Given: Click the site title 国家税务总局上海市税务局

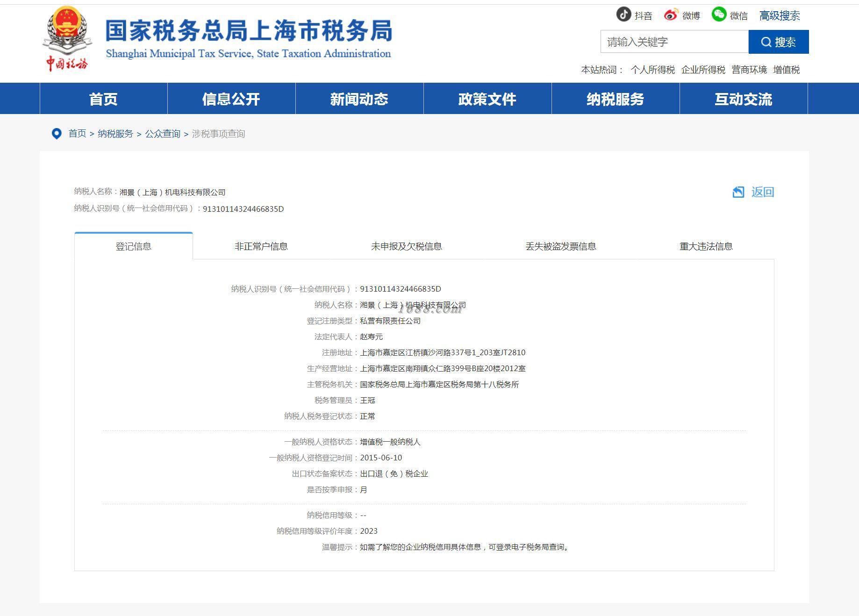Looking at the screenshot, I should pyautogui.click(x=249, y=31).
